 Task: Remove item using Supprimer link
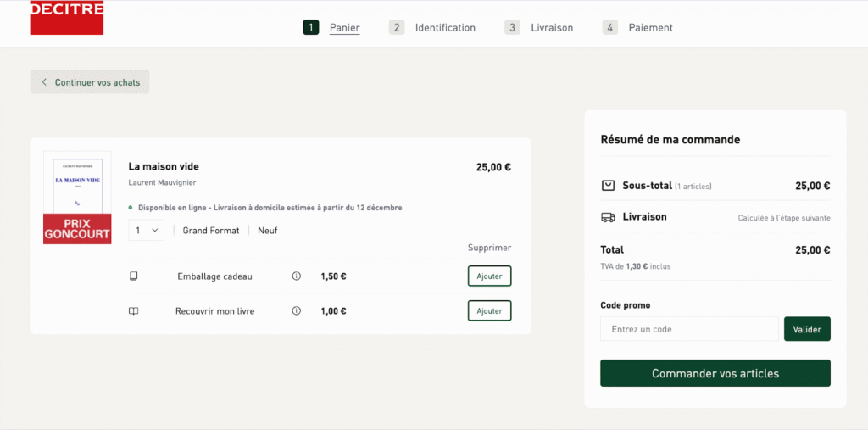[489, 248]
